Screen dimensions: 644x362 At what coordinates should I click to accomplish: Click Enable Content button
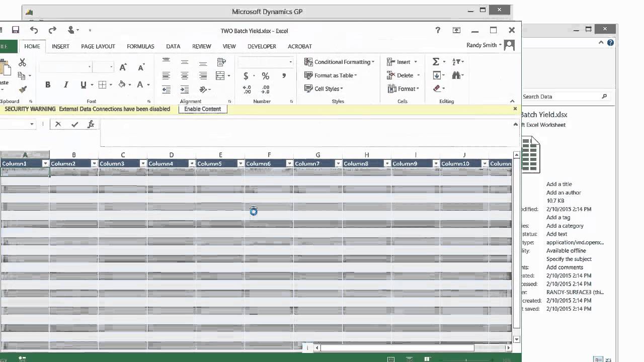coord(203,109)
